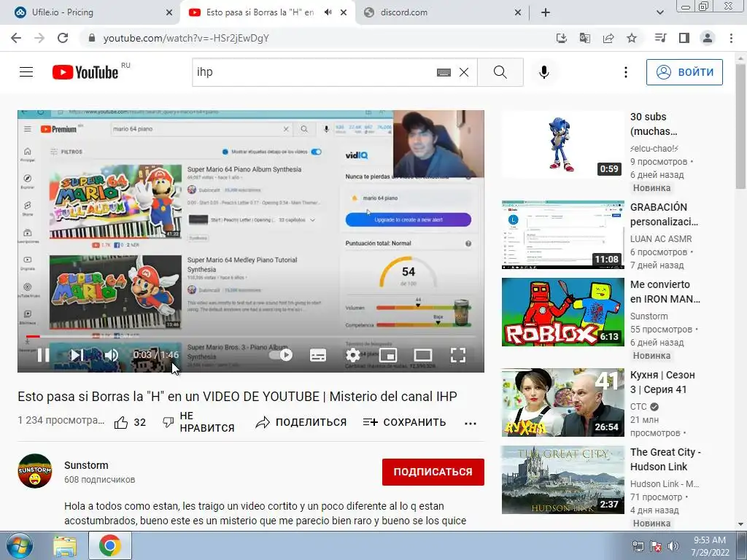
Task: Switch to miniplayer mode
Action: point(388,355)
